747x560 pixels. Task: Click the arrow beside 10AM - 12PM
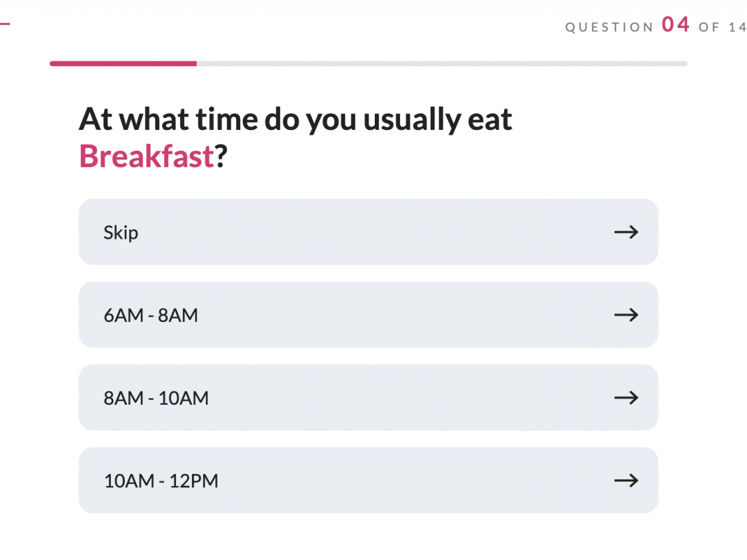click(x=626, y=481)
